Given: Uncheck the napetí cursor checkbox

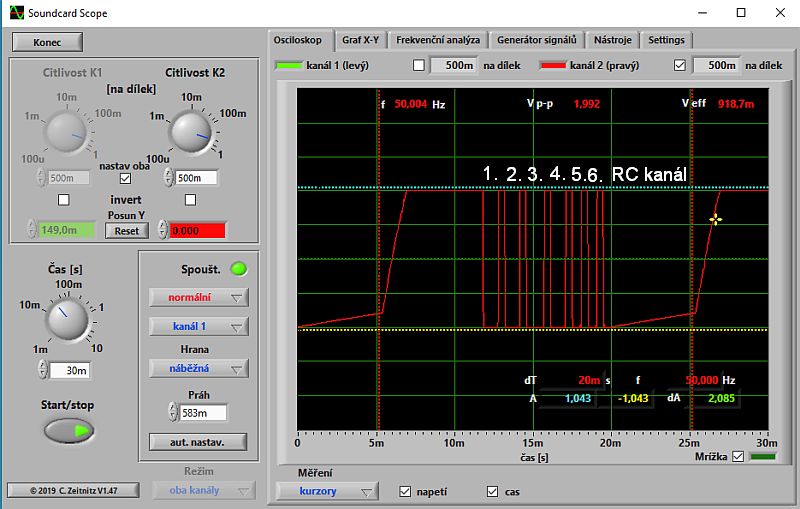Looking at the screenshot, I should pyautogui.click(x=405, y=491).
